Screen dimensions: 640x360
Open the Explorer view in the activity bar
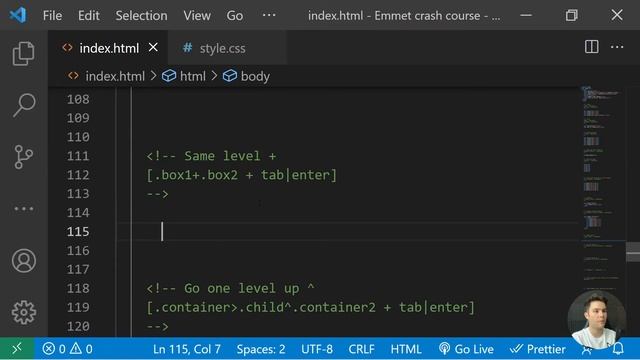[24, 53]
